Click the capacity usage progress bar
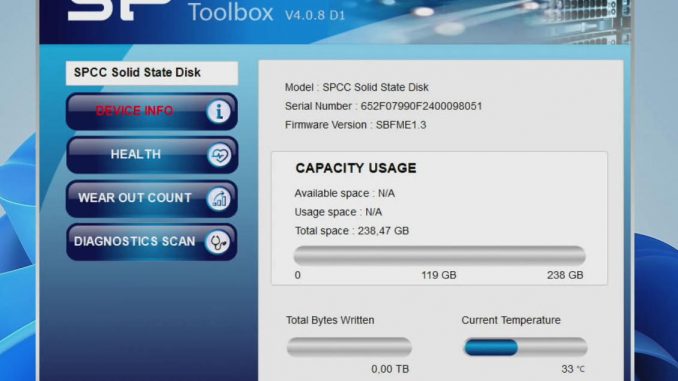This screenshot has width=678, height=381. (x=439, y=256)
